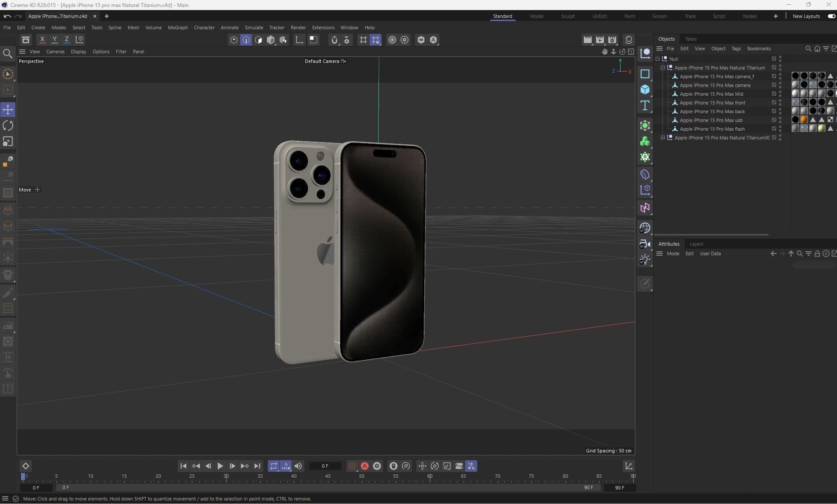Go to start of animation
837x504 pixels.
tap(183, 466)
